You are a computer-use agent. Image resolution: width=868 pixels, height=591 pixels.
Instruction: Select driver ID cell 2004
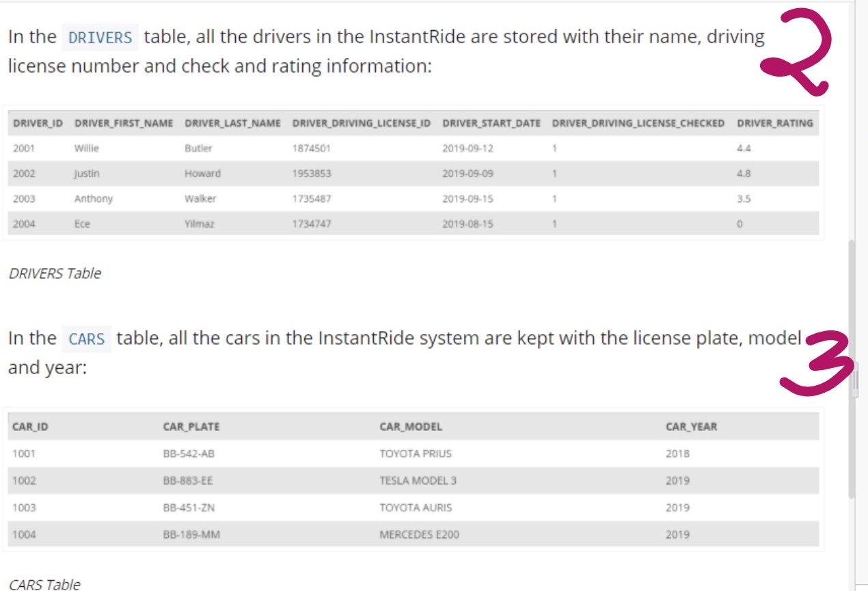coord(24,224)
